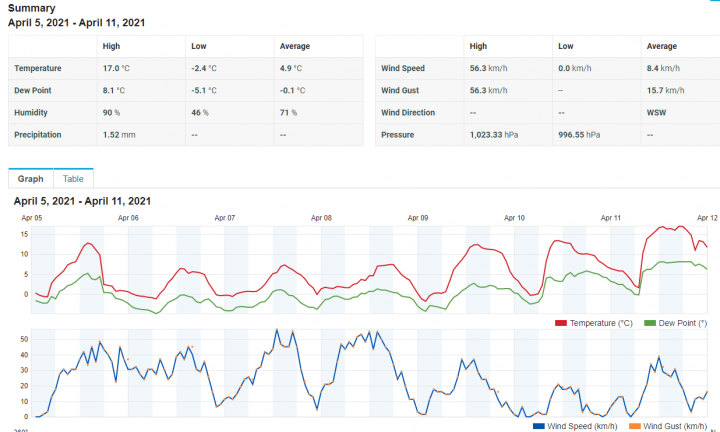720x432 pixels.
Task: Click the Apr 06 date label on chart
Action: tap(128, 217)
